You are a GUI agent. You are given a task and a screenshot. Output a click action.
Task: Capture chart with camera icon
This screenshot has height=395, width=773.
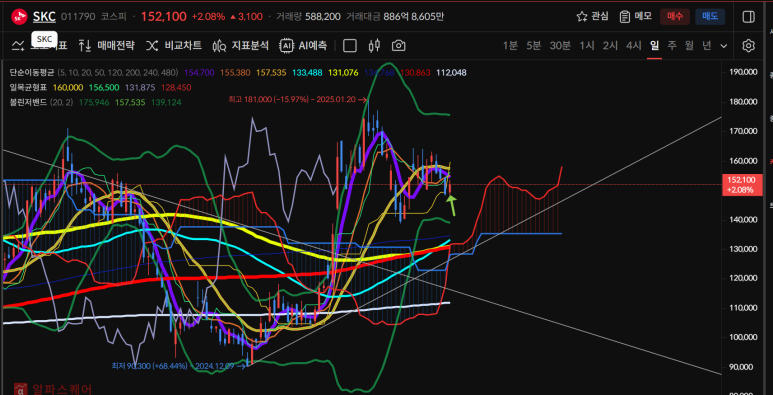[x=398, y=46]
